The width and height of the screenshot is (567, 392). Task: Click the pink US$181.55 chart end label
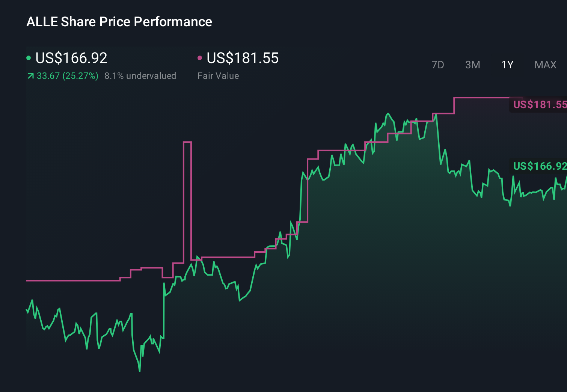(x=539, y=104)
